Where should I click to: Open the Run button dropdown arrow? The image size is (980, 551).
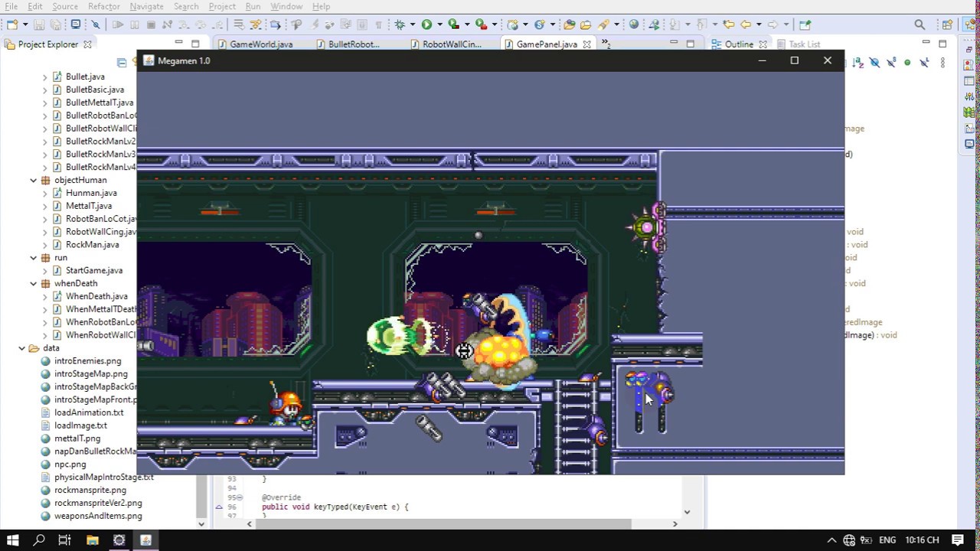[439, 25]
